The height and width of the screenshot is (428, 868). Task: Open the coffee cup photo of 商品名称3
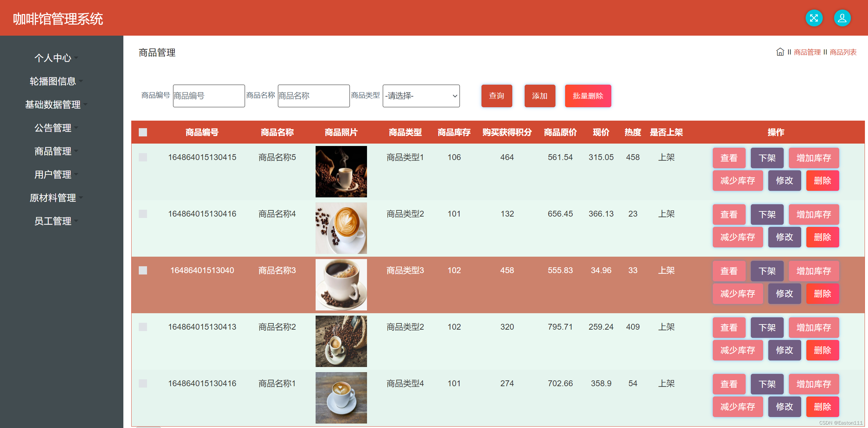[x=341, y=285]
